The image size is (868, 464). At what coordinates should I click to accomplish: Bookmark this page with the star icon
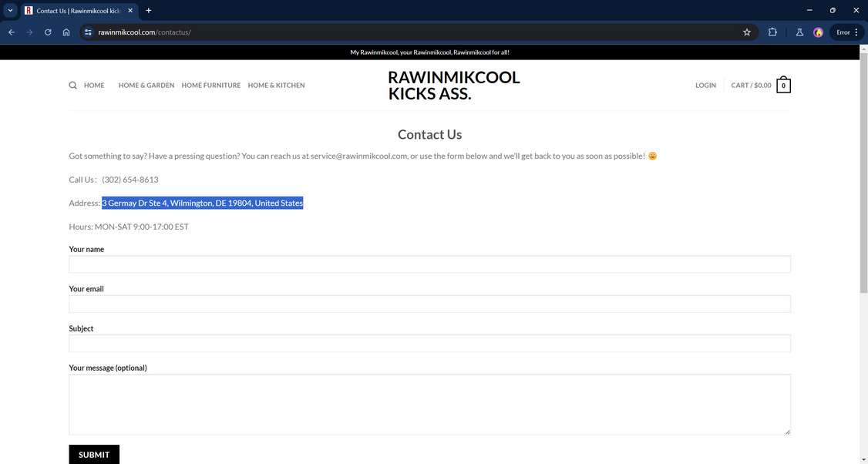746,32
